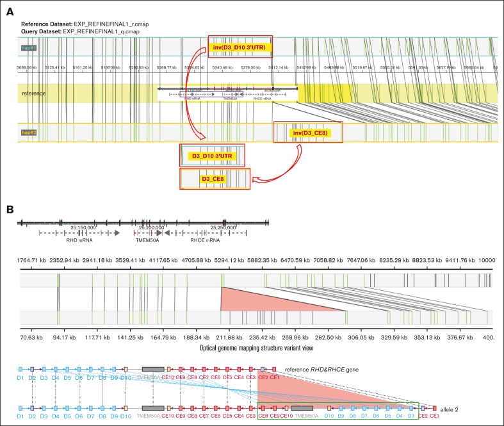504x426 pixels.
Task: Click the 'D5' label in the reference gene row
Action: (67, 378)
